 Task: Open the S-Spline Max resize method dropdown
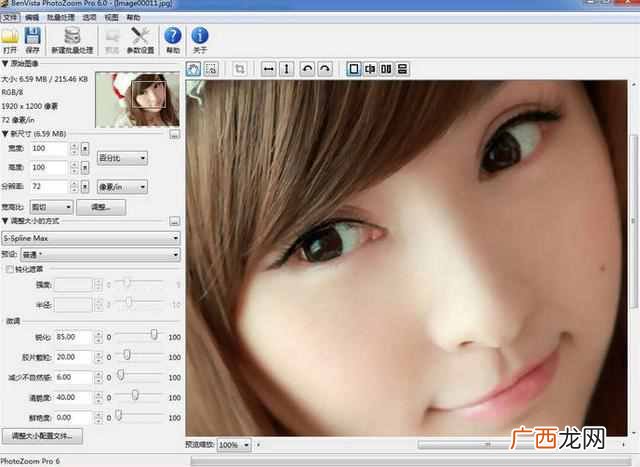coord(91,238)
